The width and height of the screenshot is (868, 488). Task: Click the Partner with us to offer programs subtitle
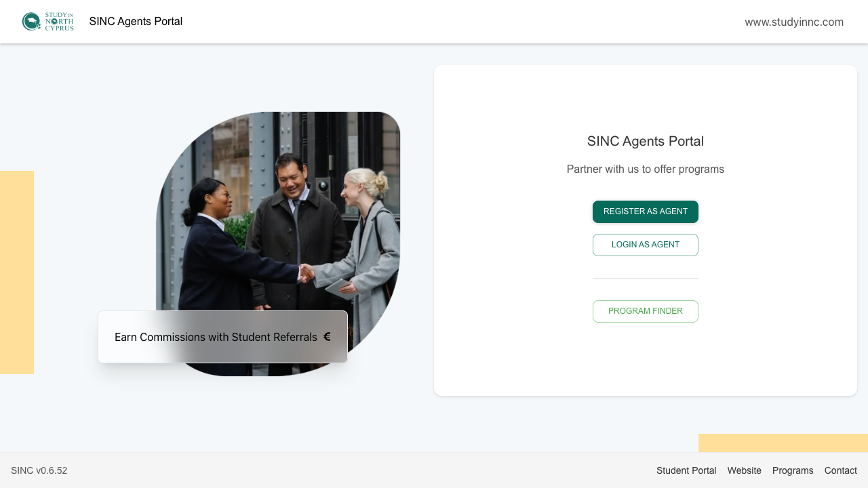646,169
